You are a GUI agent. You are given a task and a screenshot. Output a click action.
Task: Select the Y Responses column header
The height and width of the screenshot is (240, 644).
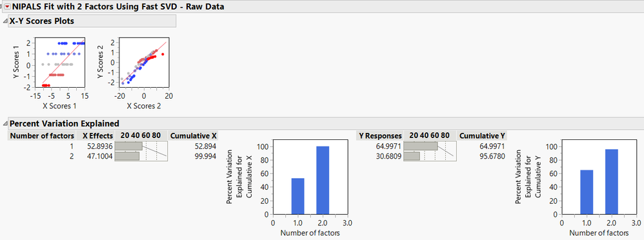[x=381, y=135]
